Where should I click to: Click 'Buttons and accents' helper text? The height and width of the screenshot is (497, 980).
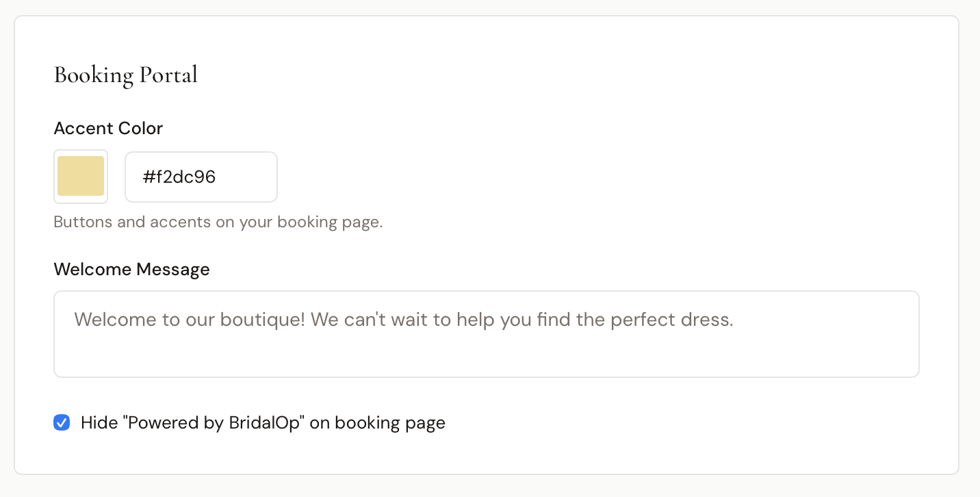[x=218, y=222]
